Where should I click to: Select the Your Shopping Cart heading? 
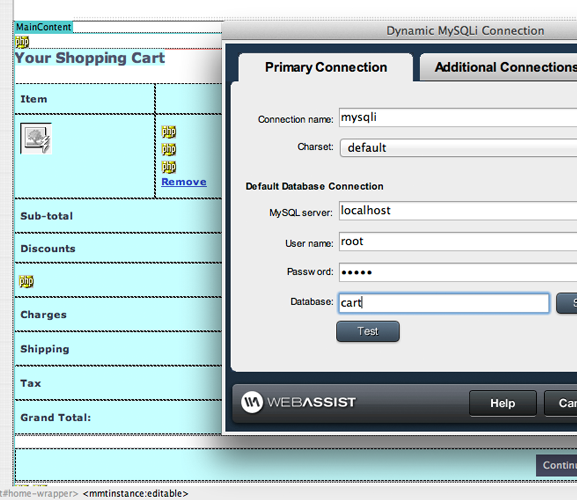click(x=90, y=58)
